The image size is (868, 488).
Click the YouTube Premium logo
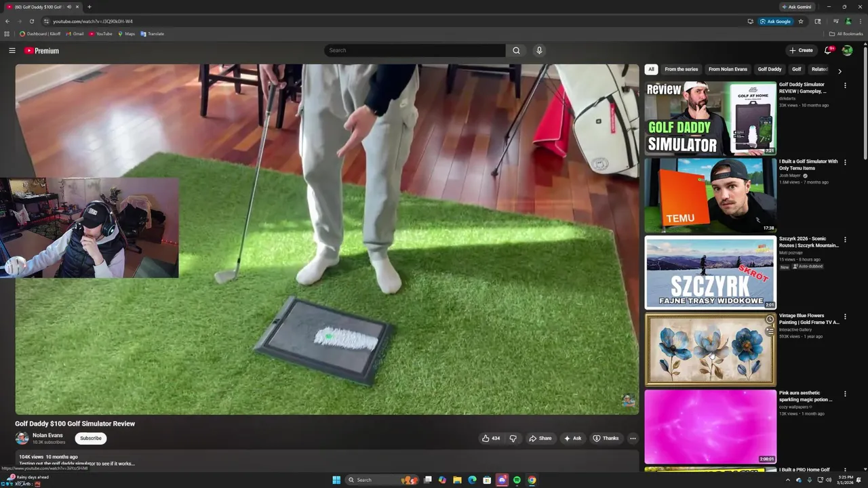(42, 50)
